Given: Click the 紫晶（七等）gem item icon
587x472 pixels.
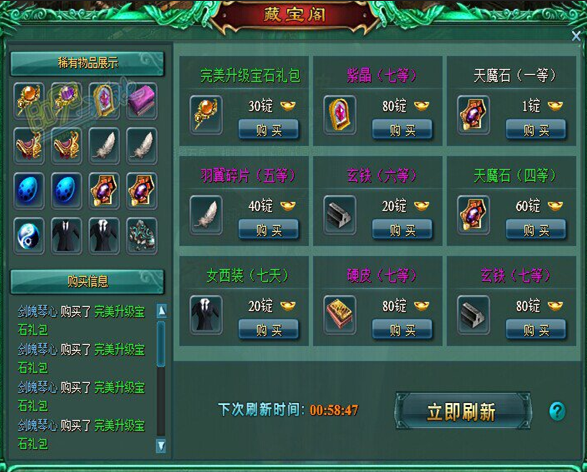Looking at the screenshot, I should click(340, 115).
